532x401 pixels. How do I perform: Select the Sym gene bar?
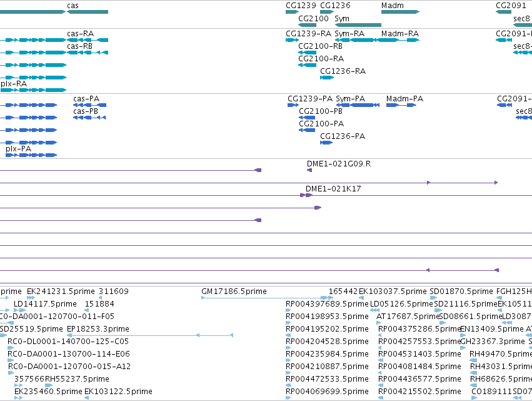point(358,25)
